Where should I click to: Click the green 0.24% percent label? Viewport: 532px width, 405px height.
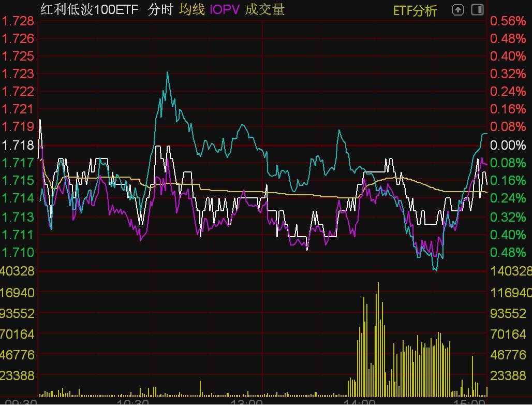pyautogui.click(x=508, y=198)
